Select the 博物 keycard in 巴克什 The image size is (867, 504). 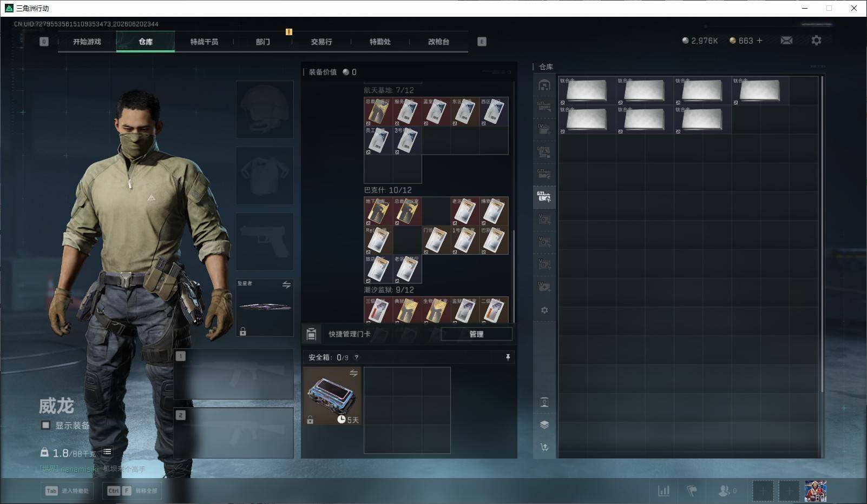click(494, 211)
